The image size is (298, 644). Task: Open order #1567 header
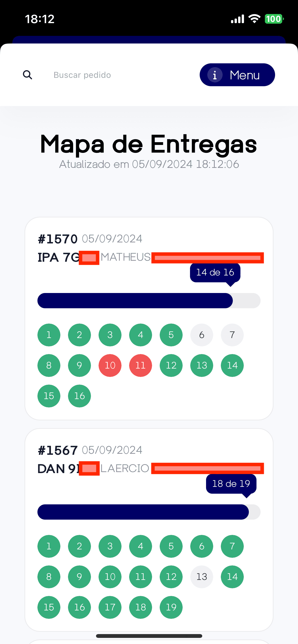tap(58, 450)
